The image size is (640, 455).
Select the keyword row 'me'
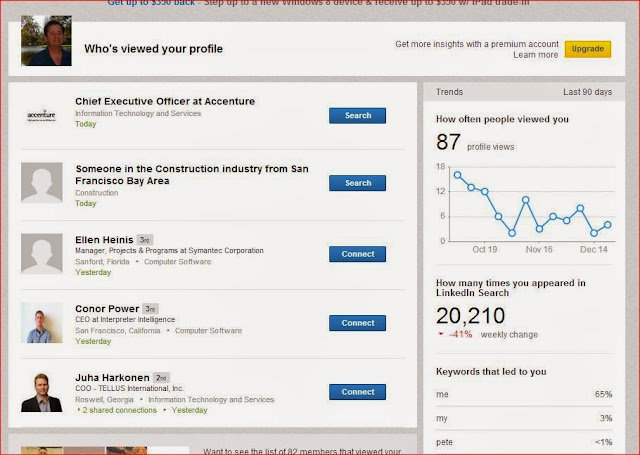point(524,395)
